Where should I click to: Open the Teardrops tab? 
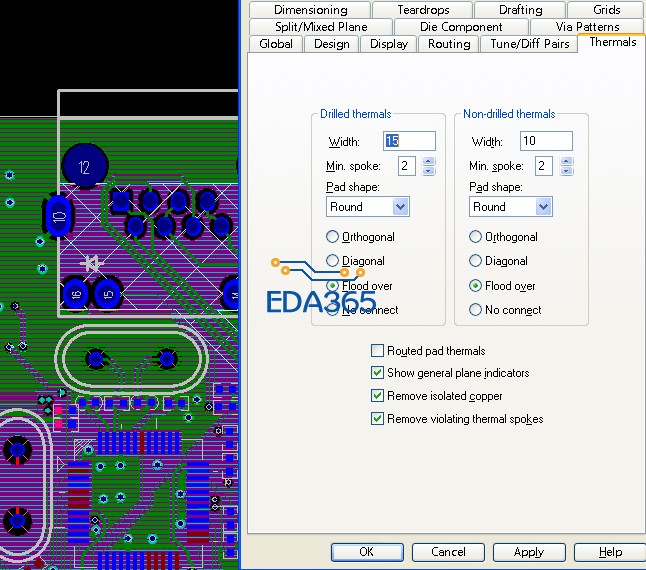point(422,9)
